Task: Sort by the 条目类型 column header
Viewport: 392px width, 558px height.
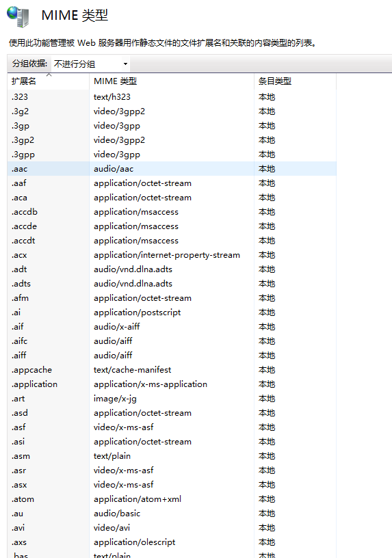Action: point(295,81)
